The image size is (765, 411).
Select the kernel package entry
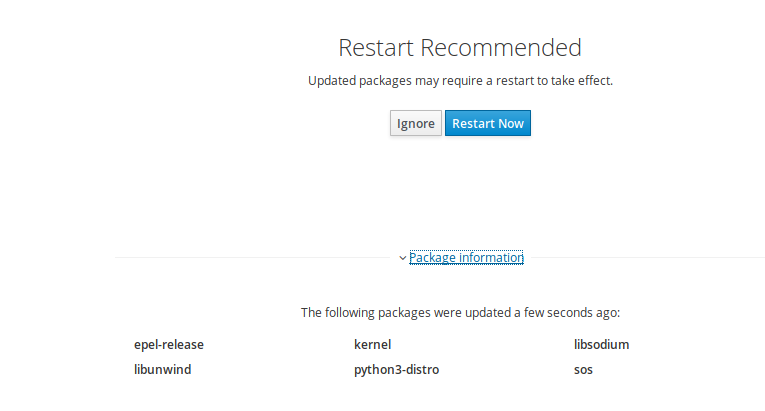(372, 345)
